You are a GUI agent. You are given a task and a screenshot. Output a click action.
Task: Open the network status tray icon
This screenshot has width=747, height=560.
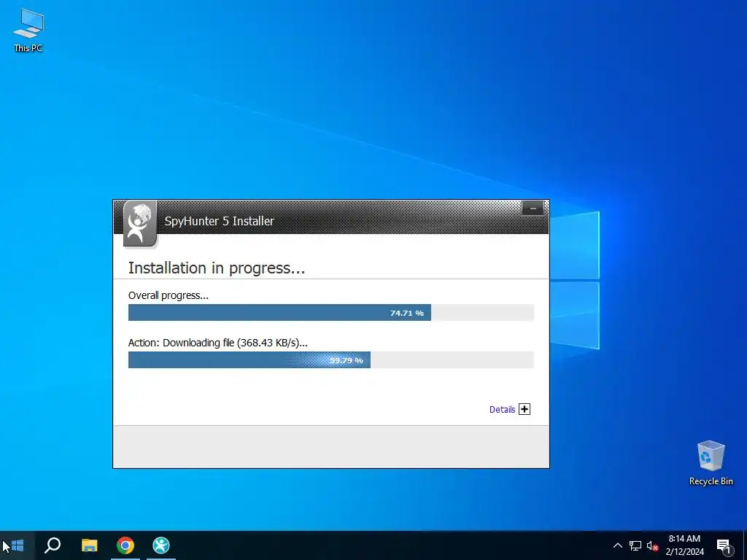pyautogui.click(x=635, y=545)
